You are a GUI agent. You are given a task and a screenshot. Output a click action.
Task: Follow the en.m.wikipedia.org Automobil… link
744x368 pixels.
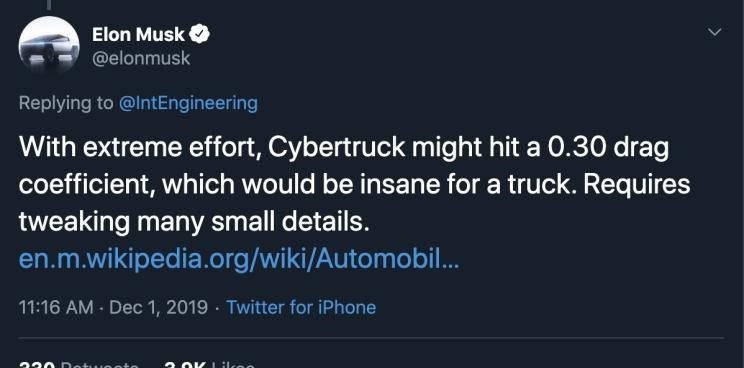click(239, 260)
